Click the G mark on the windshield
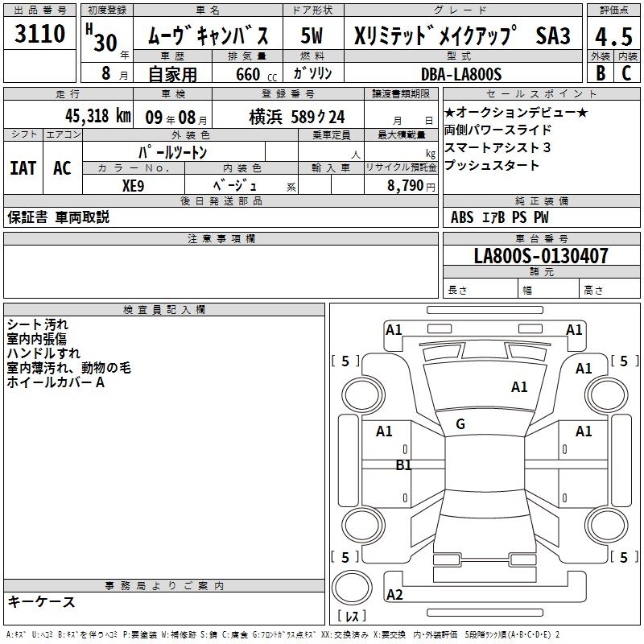This screenshot has width=644, height=644. (460, 424)
